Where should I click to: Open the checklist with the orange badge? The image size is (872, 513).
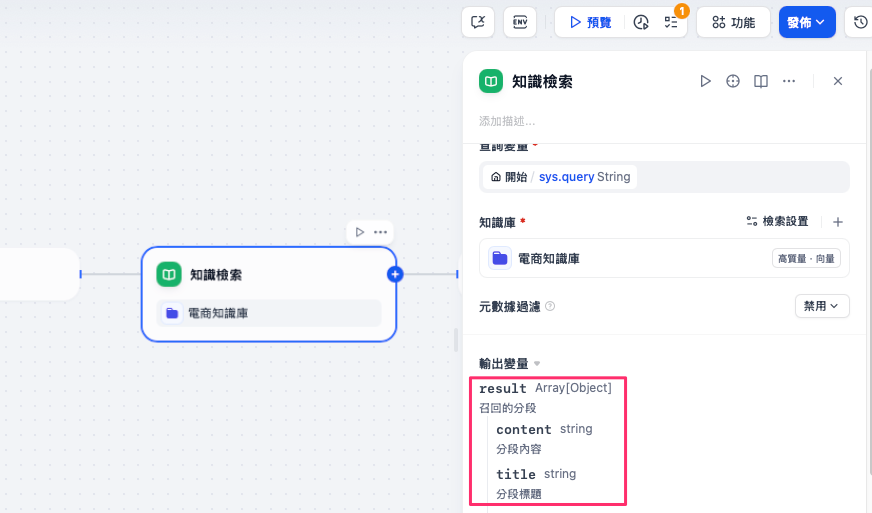click(671, 22)
